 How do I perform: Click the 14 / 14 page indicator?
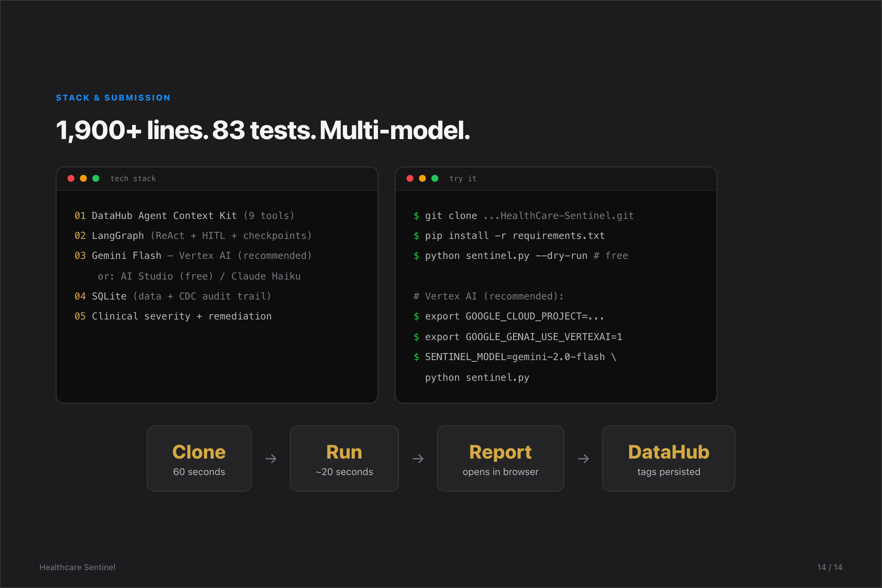click(x=830, y=567)
